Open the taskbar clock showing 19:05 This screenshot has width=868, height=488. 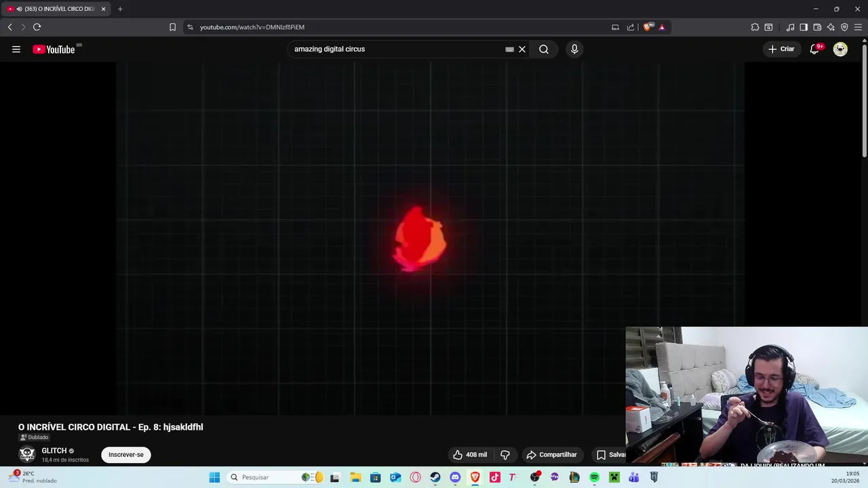tap(845, 477)
